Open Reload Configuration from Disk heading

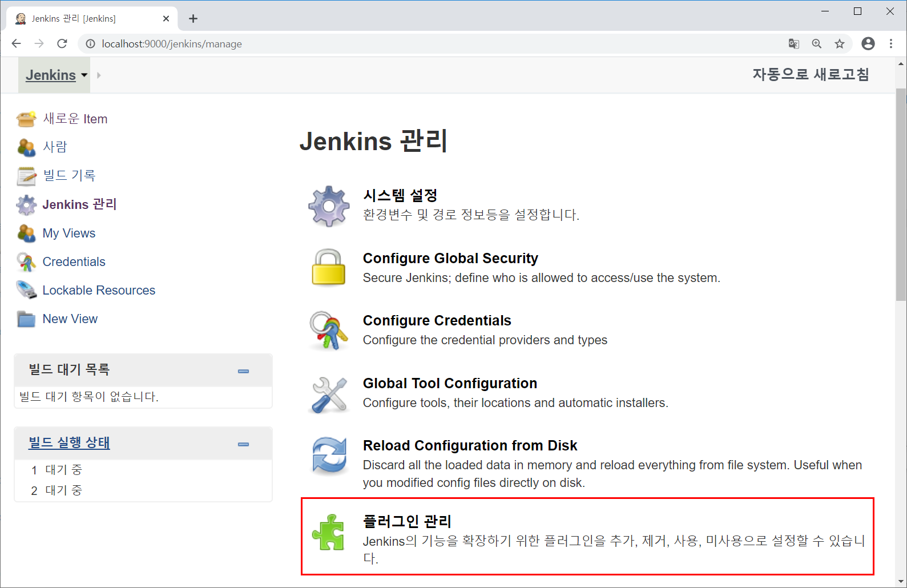(470, 445)
